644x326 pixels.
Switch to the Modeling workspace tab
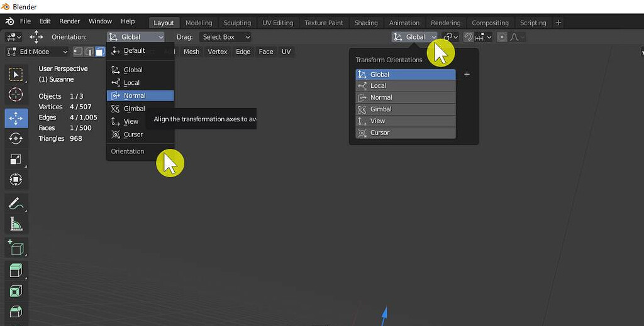pos(199,23)
